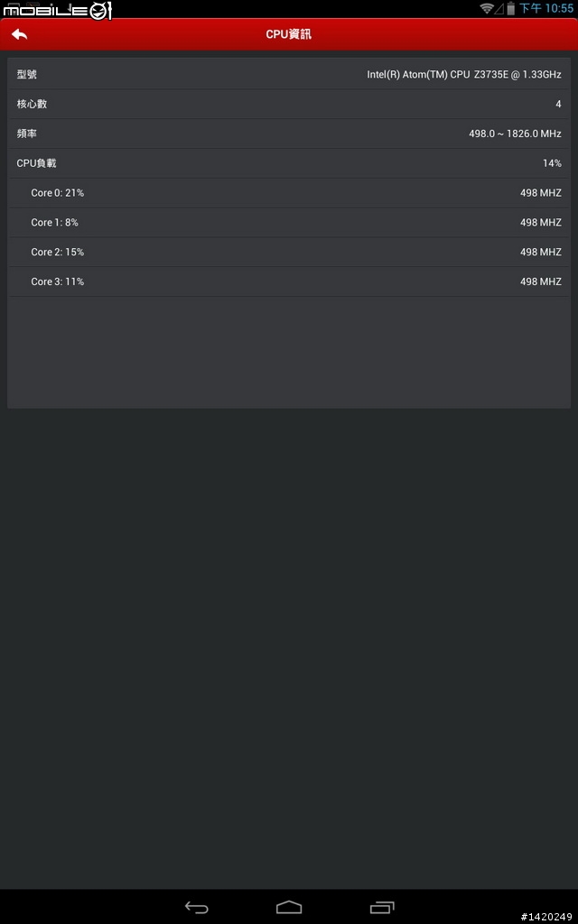The image size is (578, 924).
Task: Tap the Mobile01 logo watermark
Action: (57, 10)
